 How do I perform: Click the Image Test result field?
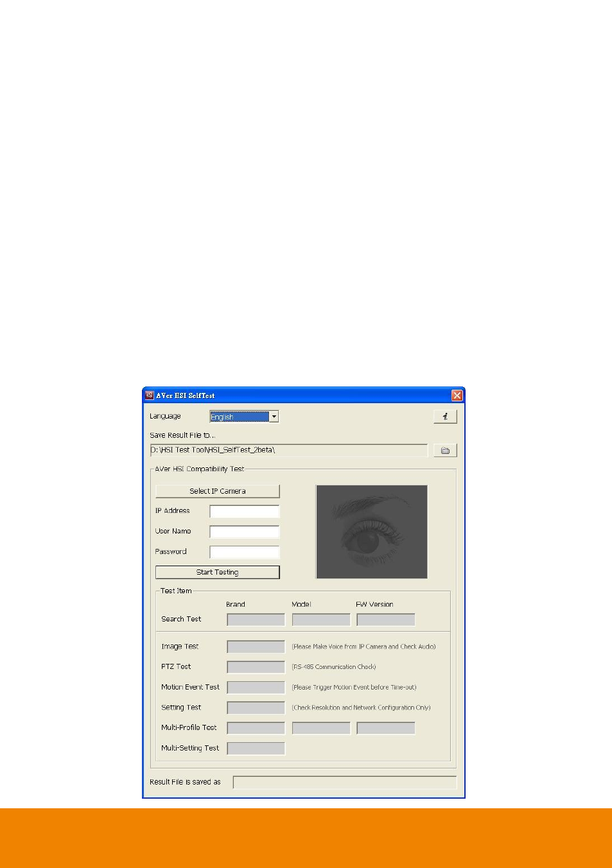point(256,647)
